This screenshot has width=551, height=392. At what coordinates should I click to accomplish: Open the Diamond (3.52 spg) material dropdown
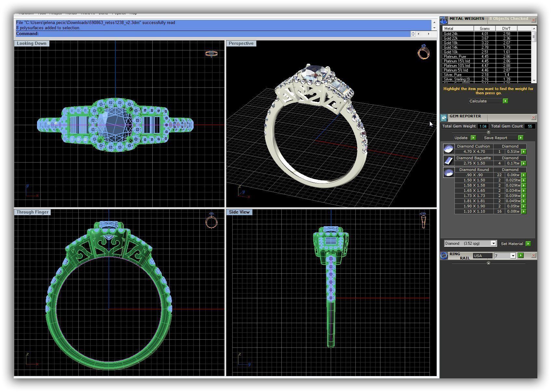click(x=493, y=243)
